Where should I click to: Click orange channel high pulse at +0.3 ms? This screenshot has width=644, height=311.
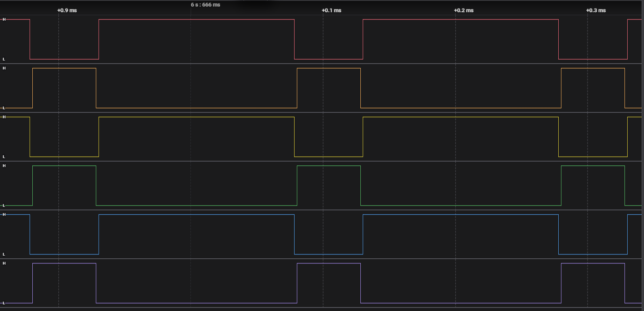point(593,88)
